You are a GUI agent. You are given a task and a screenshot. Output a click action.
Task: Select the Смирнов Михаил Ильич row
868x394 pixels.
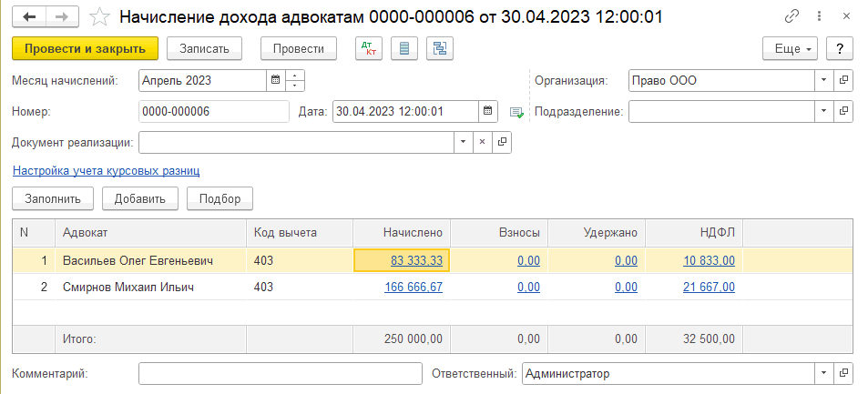tap(128, 288)
